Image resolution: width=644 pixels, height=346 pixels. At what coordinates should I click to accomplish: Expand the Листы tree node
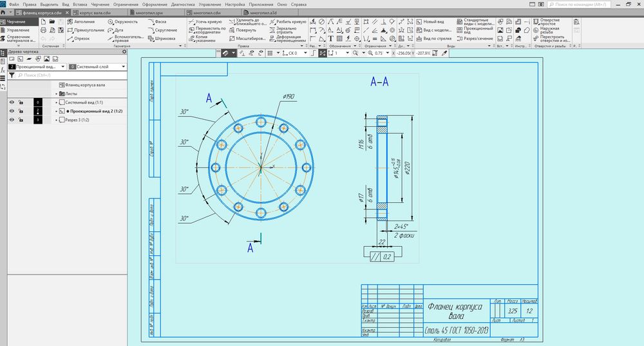coord(57,93)
